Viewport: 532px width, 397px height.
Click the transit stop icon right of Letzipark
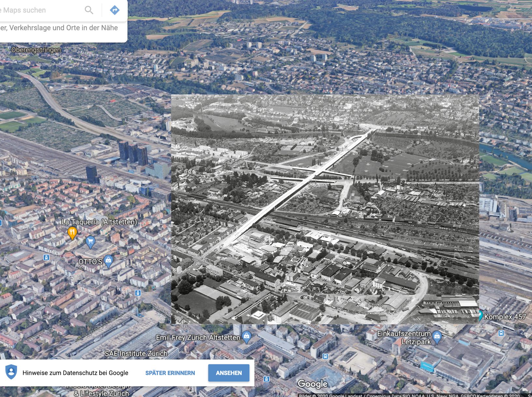tap(501, 333)
